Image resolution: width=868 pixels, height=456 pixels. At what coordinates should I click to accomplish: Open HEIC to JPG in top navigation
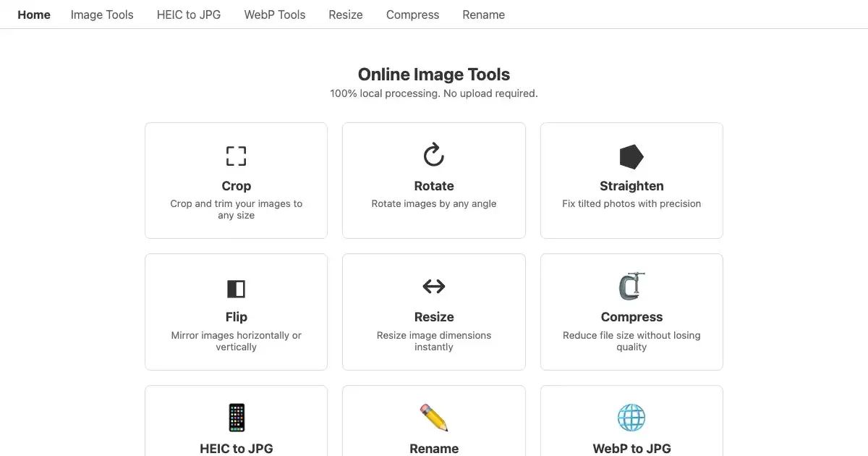pos(189,14)
